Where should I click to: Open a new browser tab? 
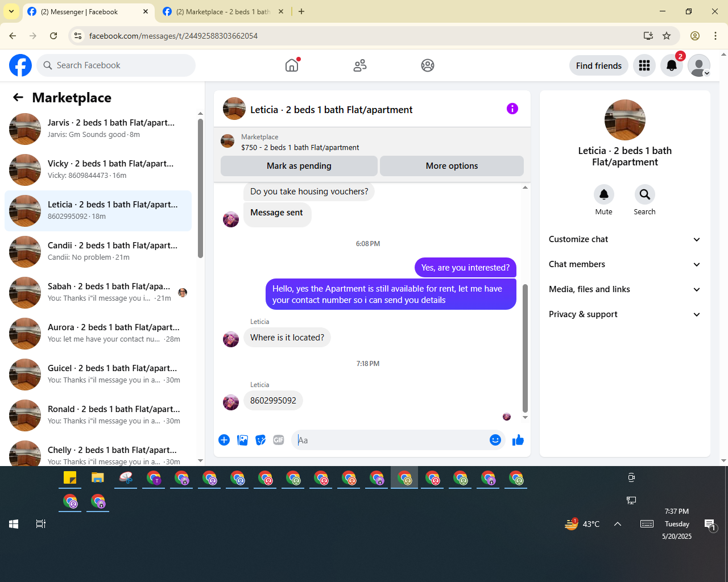coord(301,11)
